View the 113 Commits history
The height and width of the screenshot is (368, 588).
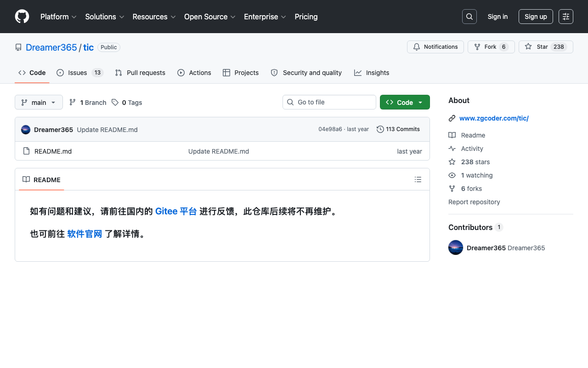398,129
